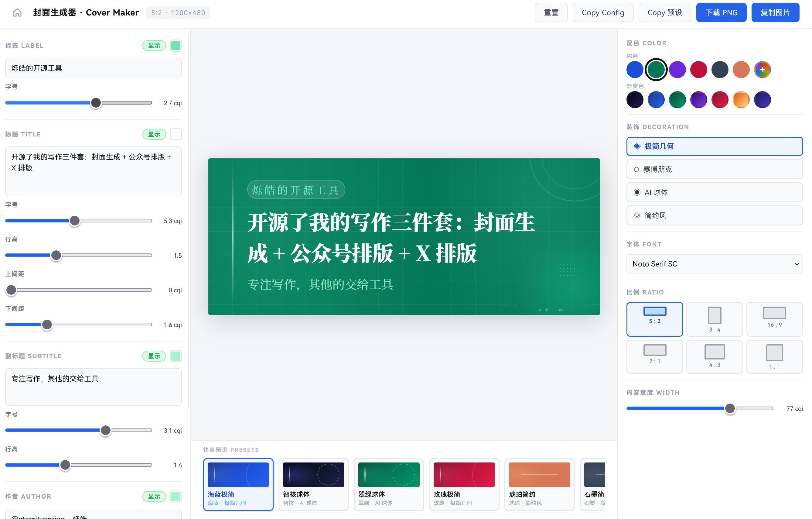Select the 4:3 ratio option
Image resolution: width=812 pixels, height=519 pixels.
tap(714, 356)
